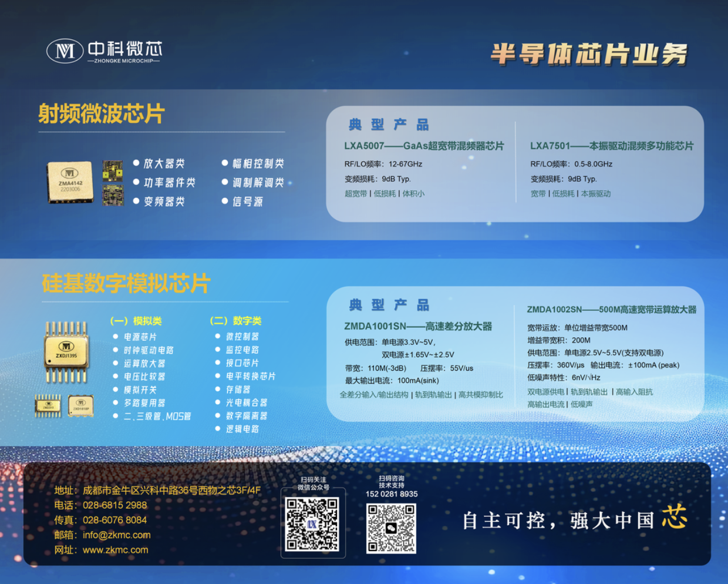Image resolution: width=728 pixels, height=584 pixels.
Task: Select the 输出电流: ±100mA (peak) spec
Action: 635,365
